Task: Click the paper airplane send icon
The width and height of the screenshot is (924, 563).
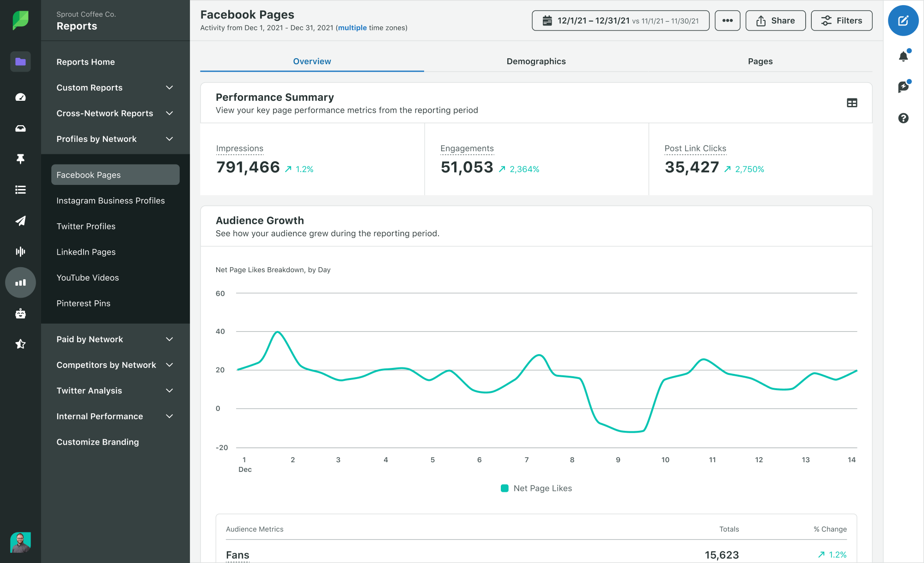Action: (x=20, y=220)
